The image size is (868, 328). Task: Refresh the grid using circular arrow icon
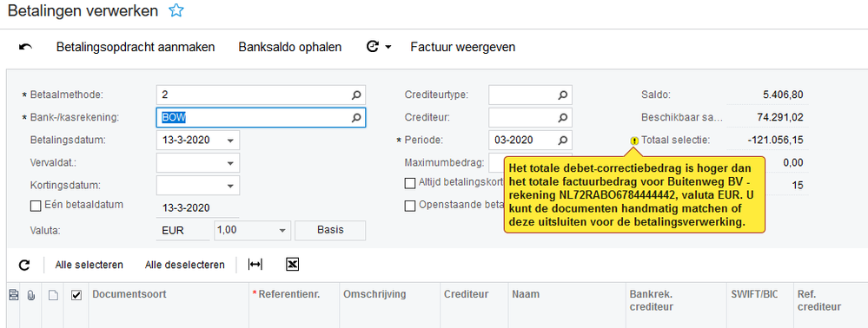pyautogui.click(x=23, y=265)
